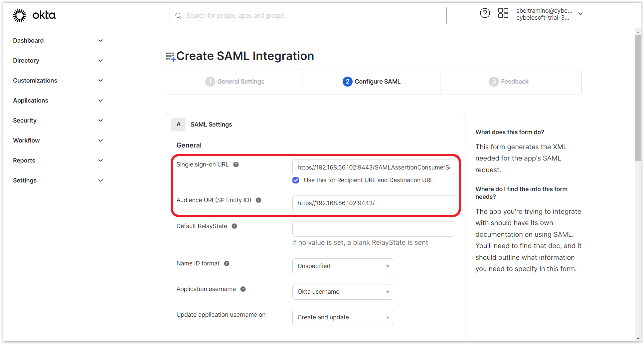Click the SAML Settings section heading

(x=211, y=125)
